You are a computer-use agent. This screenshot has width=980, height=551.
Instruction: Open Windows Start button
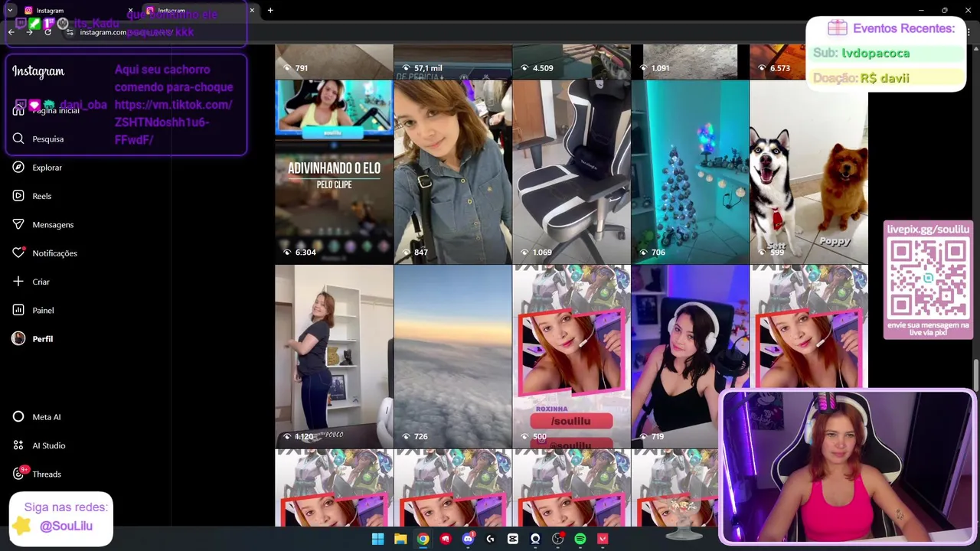click(377, 539)
